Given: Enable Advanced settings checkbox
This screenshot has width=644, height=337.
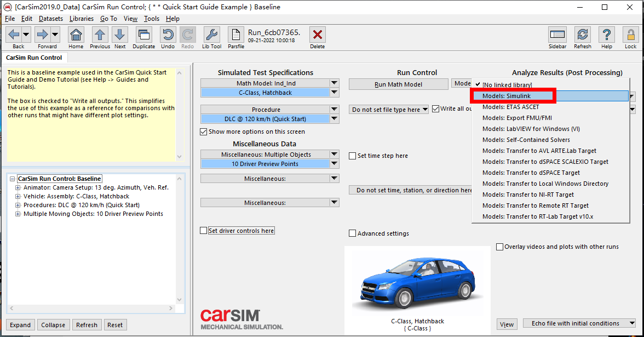Looking at the screenshot, I should coord(353,233).
